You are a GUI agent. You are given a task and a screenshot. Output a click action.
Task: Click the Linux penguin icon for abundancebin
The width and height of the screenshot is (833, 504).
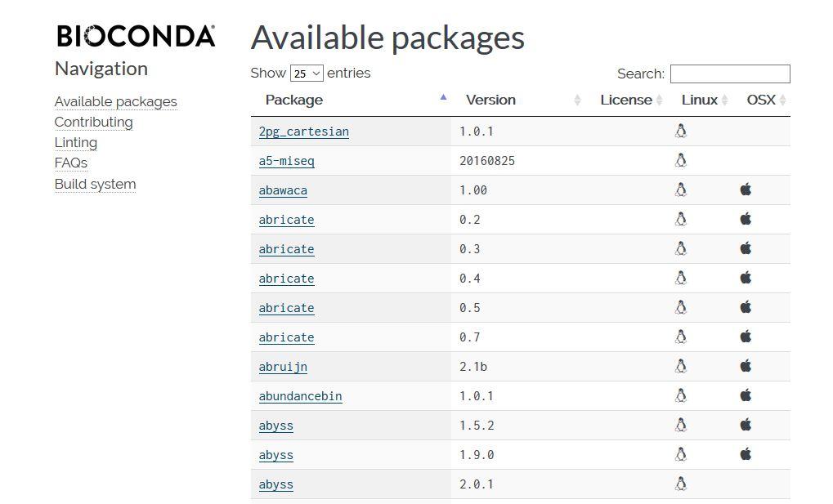[x=680, y=395]
